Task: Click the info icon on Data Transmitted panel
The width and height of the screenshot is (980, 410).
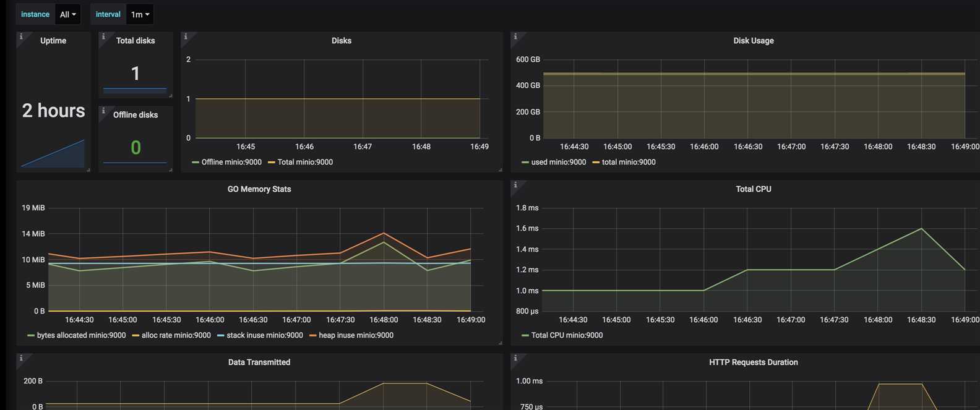Action: pyautogui.click(x=21, y=358)
